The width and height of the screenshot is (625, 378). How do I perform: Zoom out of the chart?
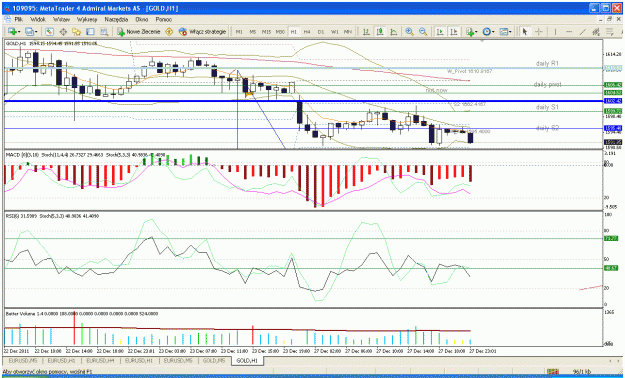(x=423, y=32)
